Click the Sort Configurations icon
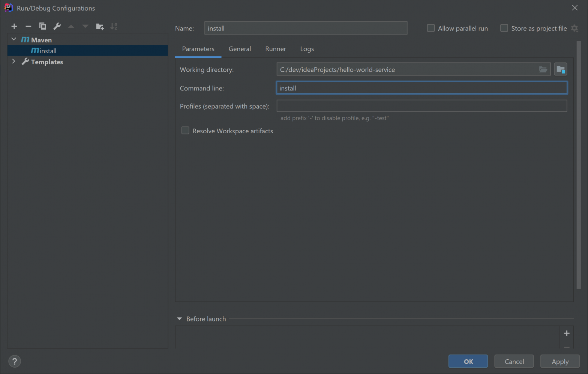Viewport: 588px width, 374px height. [114, 26]
